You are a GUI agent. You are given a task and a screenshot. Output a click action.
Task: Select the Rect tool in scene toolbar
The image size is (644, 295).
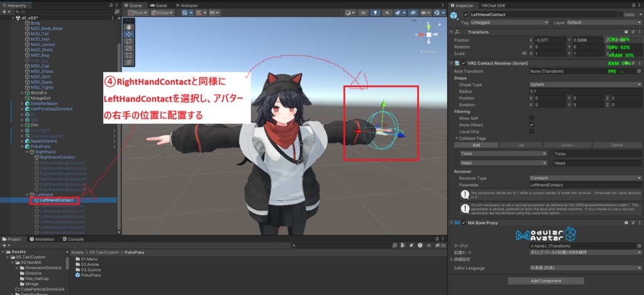[x=128, y=55]
